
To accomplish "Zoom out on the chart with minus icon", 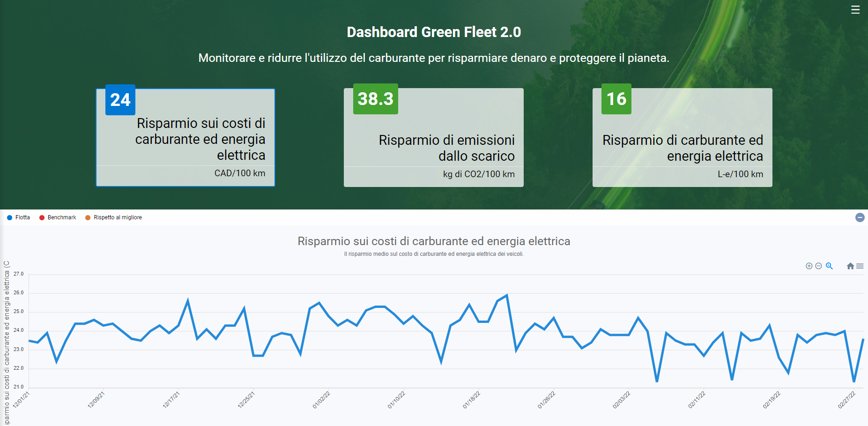I will 818,266.
